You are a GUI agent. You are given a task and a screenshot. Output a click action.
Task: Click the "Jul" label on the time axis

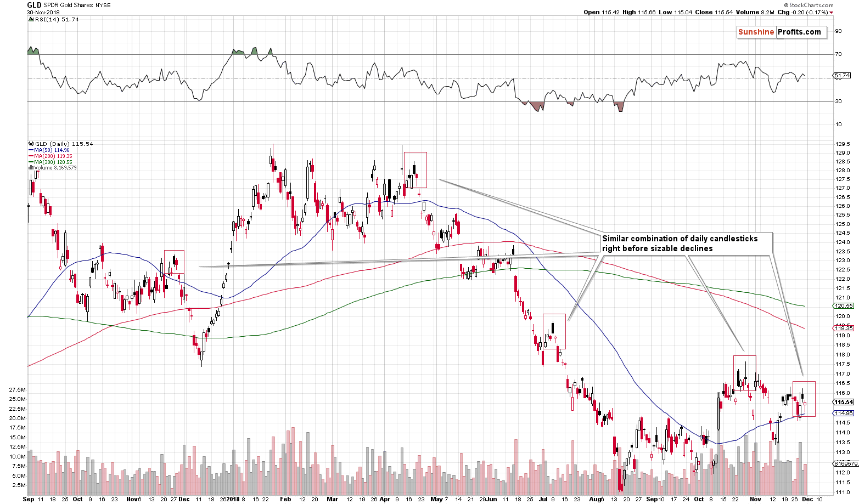(x=543, y=500)
